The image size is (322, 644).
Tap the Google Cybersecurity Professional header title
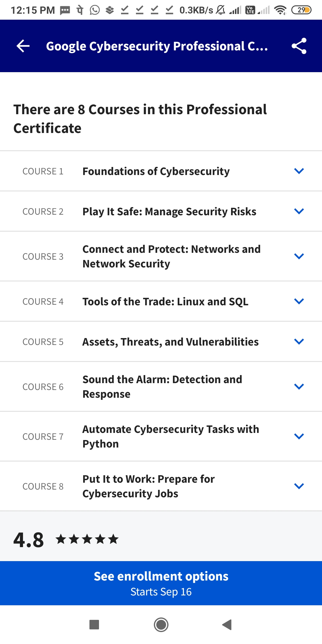(x=157, y=46)
